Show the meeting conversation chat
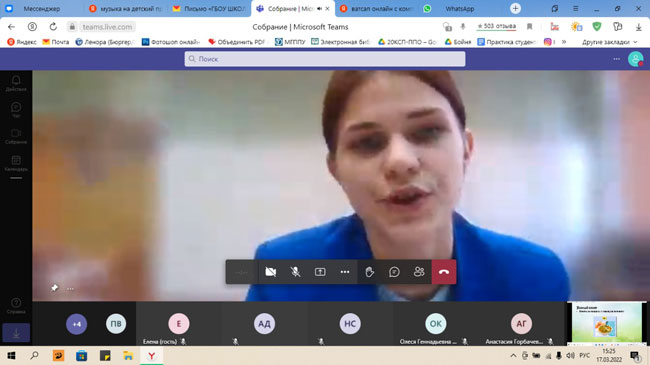This screenshot has height=365, width=650. coord(394,272)
